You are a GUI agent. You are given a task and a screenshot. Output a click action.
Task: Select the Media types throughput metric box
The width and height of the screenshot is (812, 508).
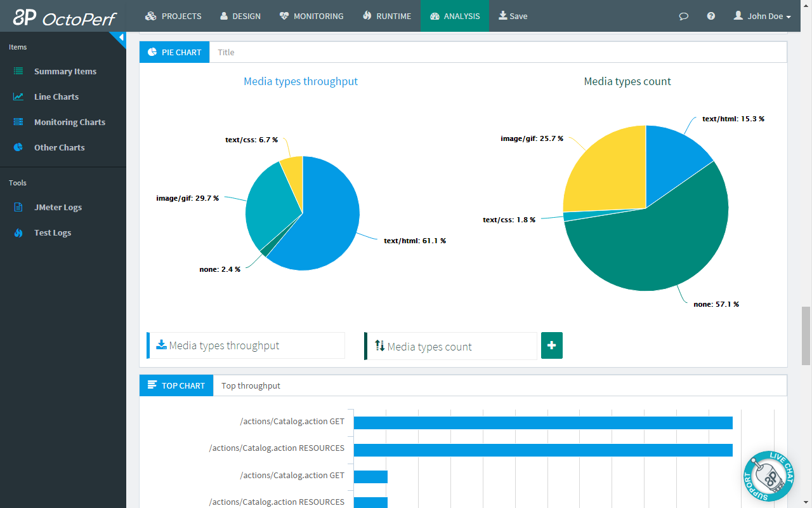[x=246, y=345]
